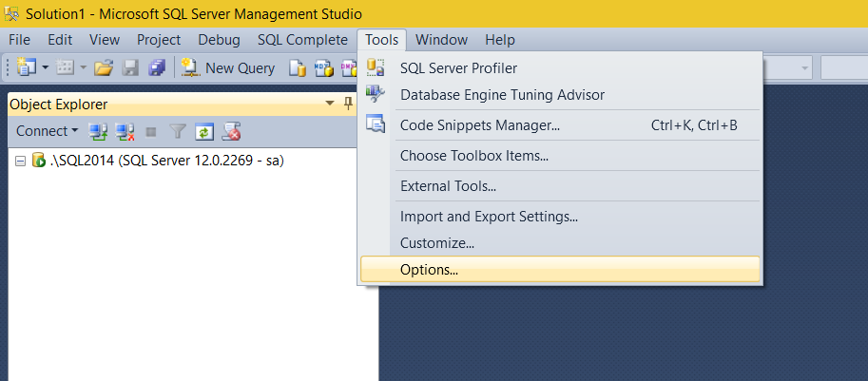The width and height of the screenshot is (868, 381).
Task: Open the Add New Item dropdown arrow
Action: click(83, 68)
